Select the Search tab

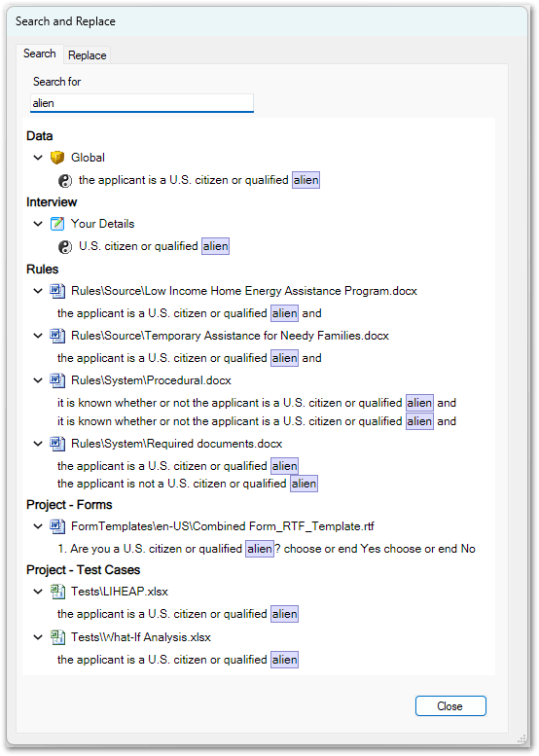point(40,54)
